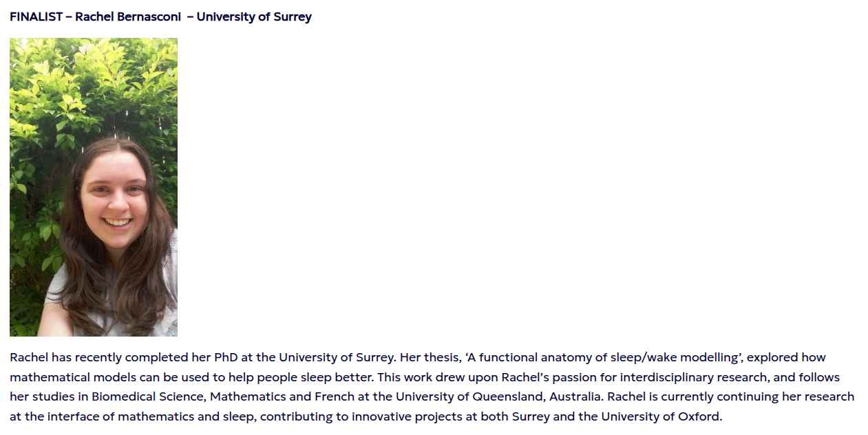Click University of Surrey in the heading
The width and height of the screenshot is (868, 435).
254,17
